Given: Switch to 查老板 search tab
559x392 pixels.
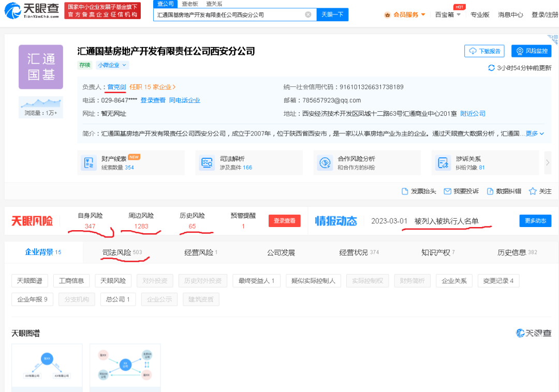Looking at the screenshot, I should tap(189, 4).
